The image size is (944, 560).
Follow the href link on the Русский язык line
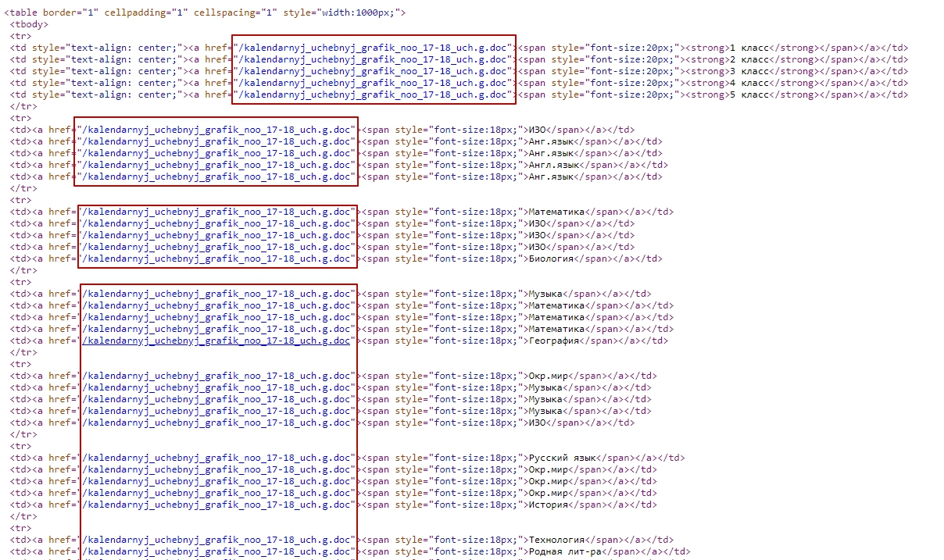click(x=216, y=458)
